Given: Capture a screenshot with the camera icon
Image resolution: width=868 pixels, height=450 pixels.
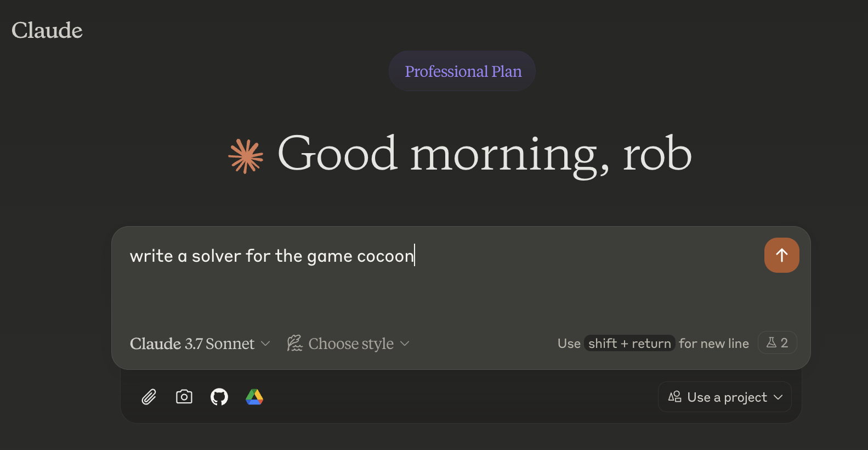Looking at the screenshot, I should pyautogui.click(x=184, y=397).
